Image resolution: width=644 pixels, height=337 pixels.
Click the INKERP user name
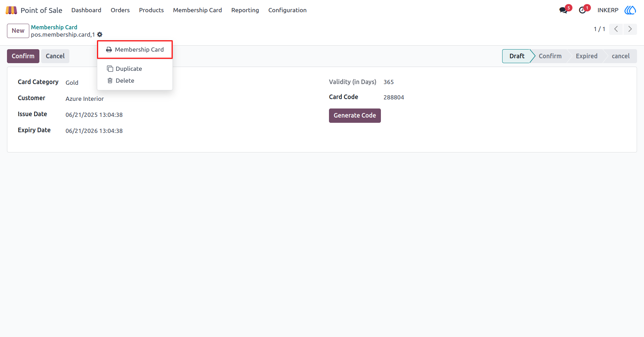click(x=608, y=10)
